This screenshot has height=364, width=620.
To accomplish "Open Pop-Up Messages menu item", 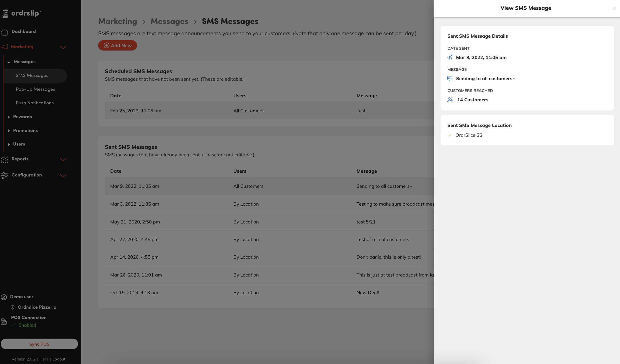I will pyautogui.click(x=35, y=89).
